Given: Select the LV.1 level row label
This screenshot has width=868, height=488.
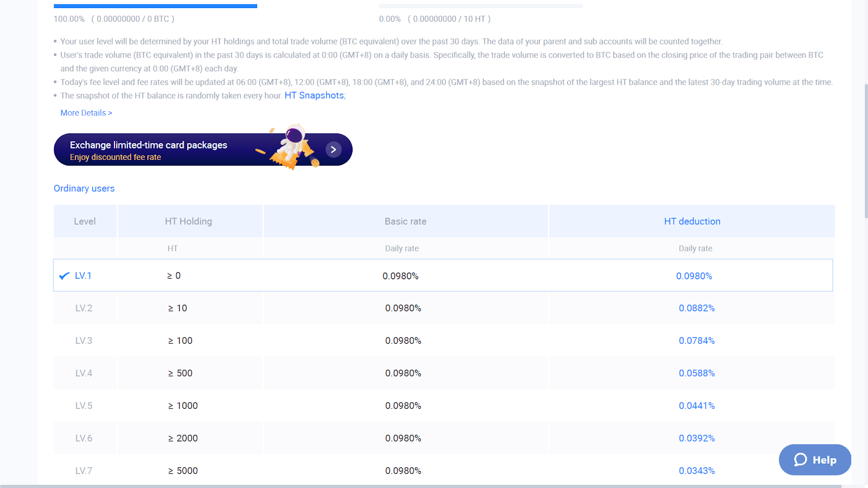Looking at the screenshot, I should coord(83,275).
